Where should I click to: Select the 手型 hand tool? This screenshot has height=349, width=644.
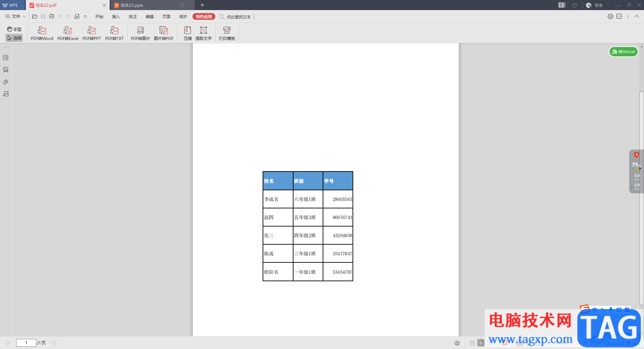tap(14, 29)
